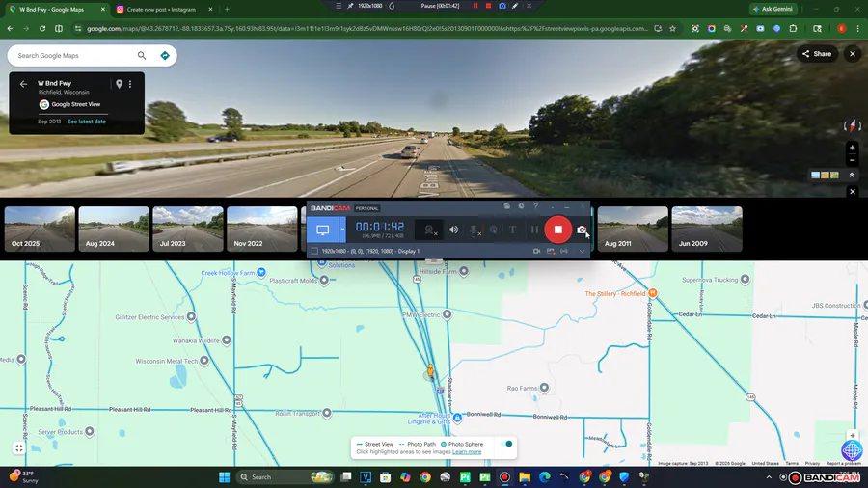Select the Aug 2011 Street View thumbnail
This screenshot has height=488, width=868.
click(x=633, y=230)
